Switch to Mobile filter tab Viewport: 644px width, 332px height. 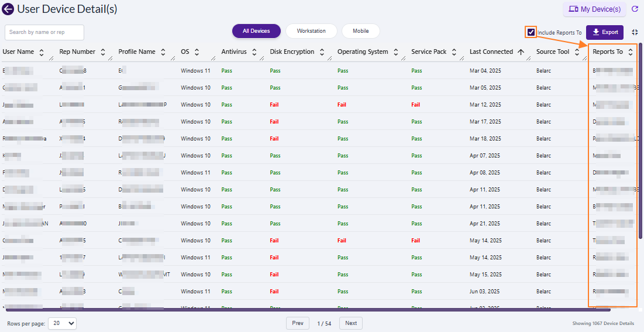click(361, 31)
